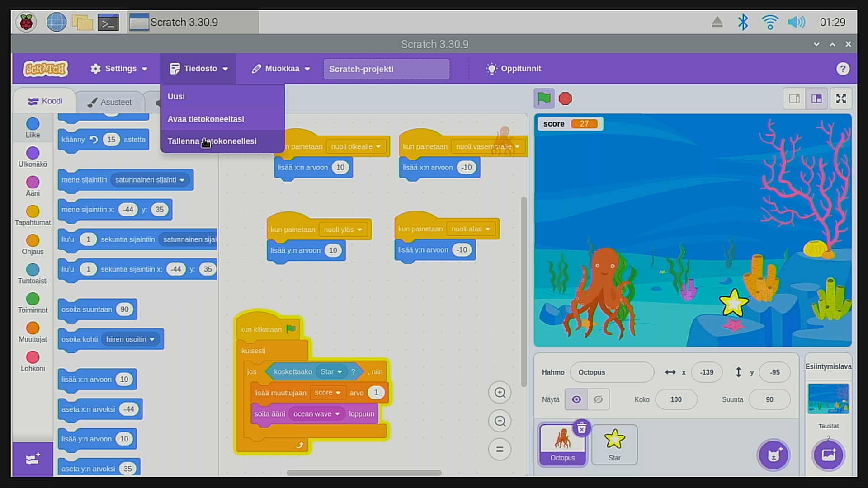Image resolution: width=868 pixels, height=488 pixels.
Task: Select the Liike block category circle
Action: (33, 124)
